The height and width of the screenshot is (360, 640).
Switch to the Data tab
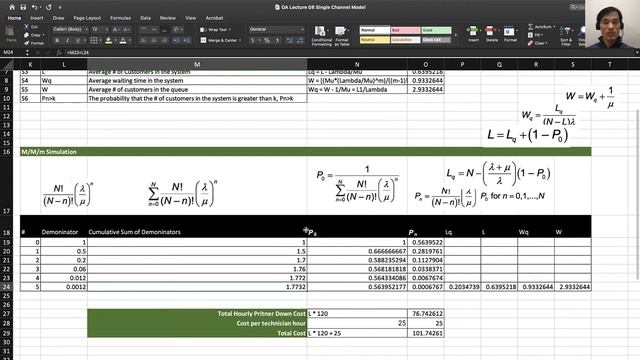coord(145,18)
